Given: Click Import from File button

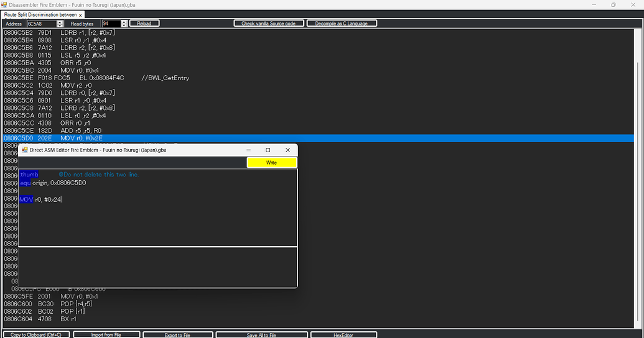Looking at the screenshot, I should click(x=106, y=335).
